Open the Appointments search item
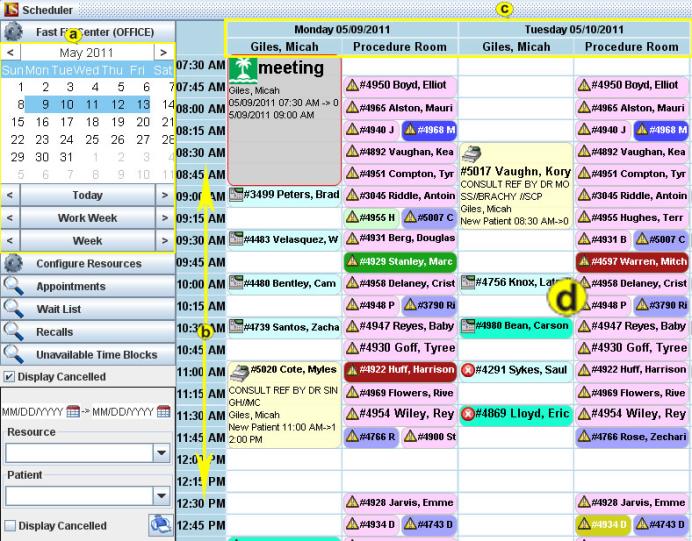Screen dimensions: 692x541 tap(88, 286)
